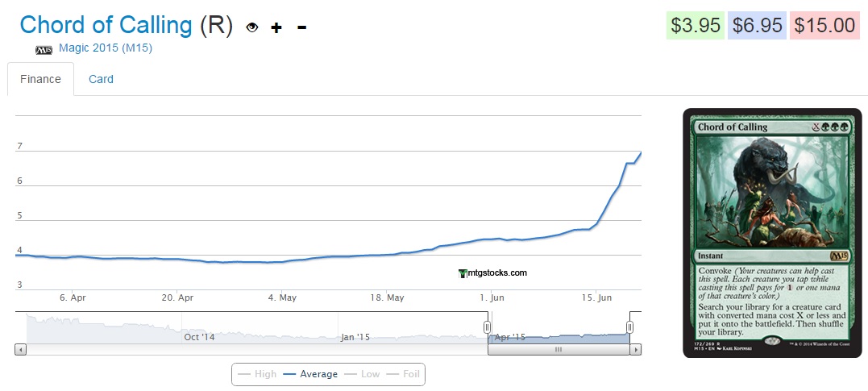Switch to the Card tab
868x391 pixels.
[101, 79]
